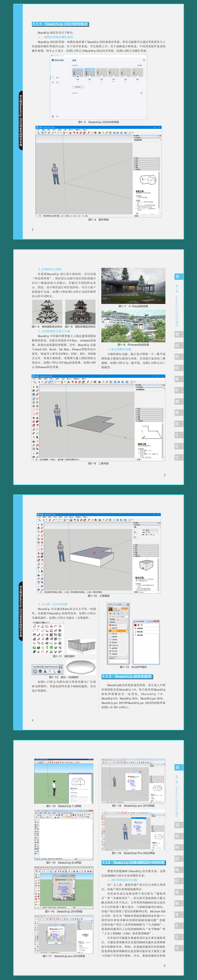
Task: Select the 学习 sidebar item in the welcome window
Action: [x=55, y=82]
